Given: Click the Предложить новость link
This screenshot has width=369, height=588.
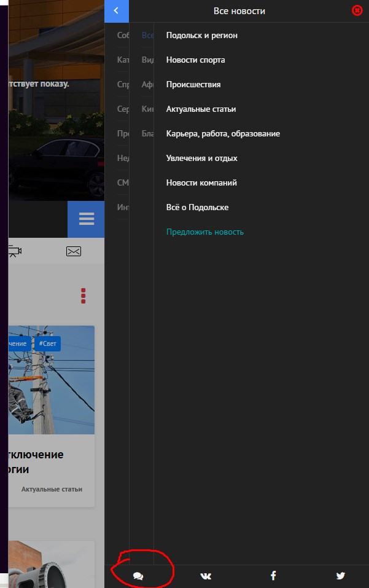Looking at the screenshot, I should coord(204,232).
